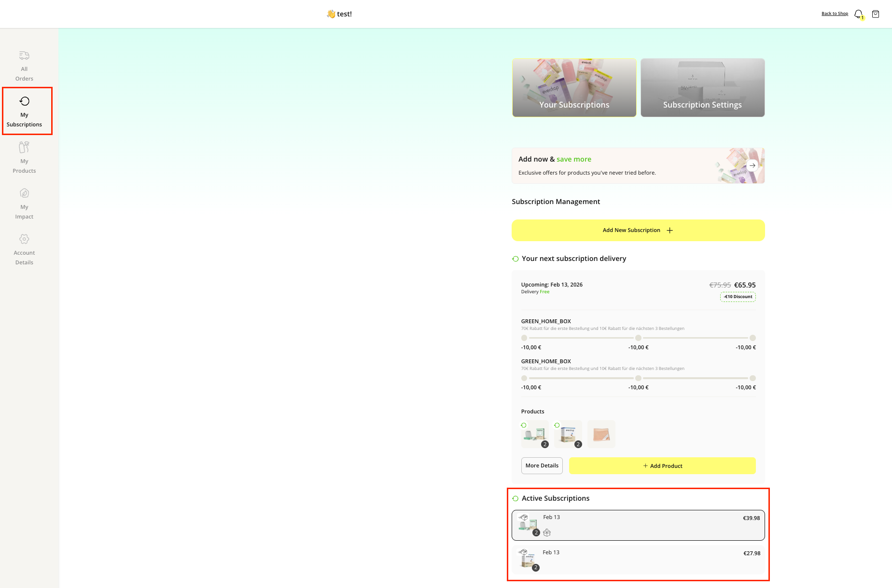Click the middle point on first GREEN_HOME_BOX progress bar
The image size is (892, 588).
[638, 338]
